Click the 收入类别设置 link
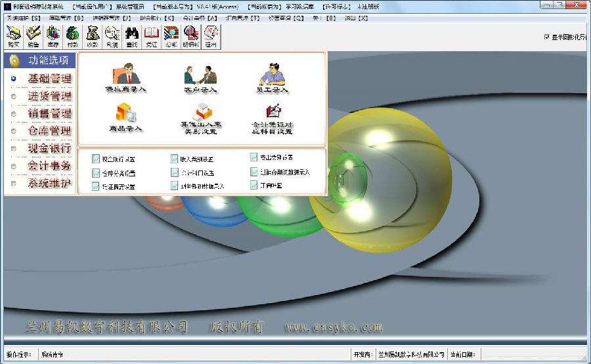 [x=196, y=159]
